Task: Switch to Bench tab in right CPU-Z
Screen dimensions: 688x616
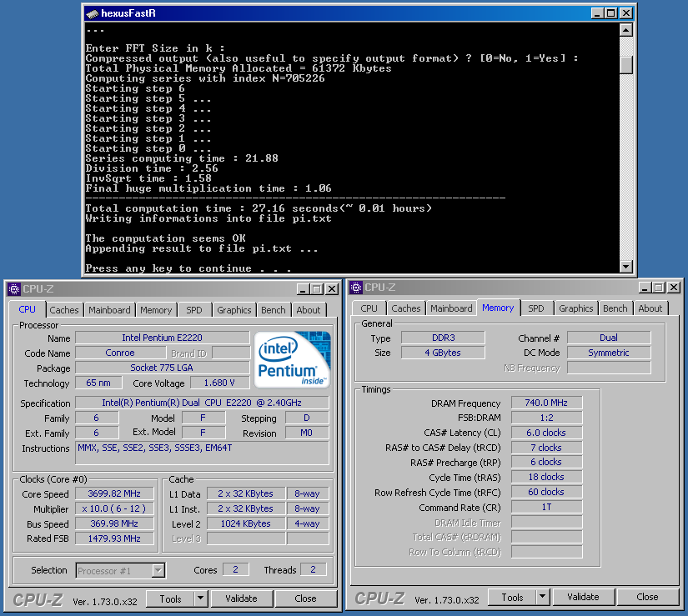Action: (x=615, y=308)
